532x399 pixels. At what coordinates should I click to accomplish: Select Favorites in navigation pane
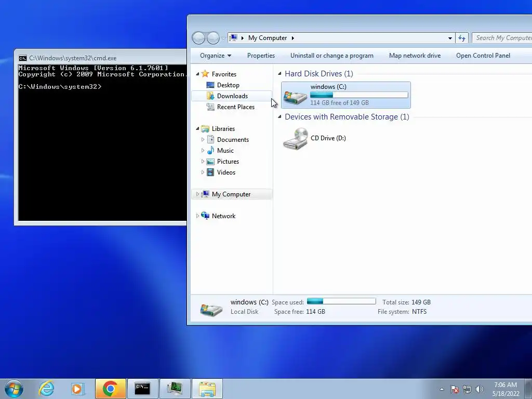(x=224, y=74)
